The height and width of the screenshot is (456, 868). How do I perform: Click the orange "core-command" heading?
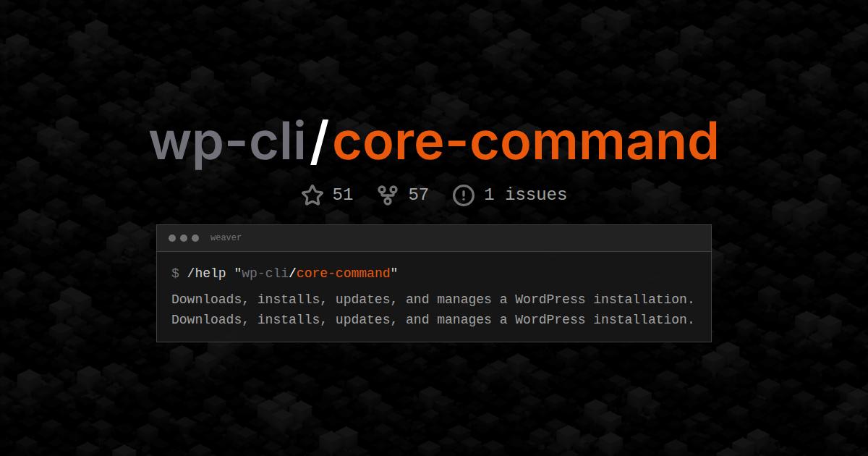point(525,141)
